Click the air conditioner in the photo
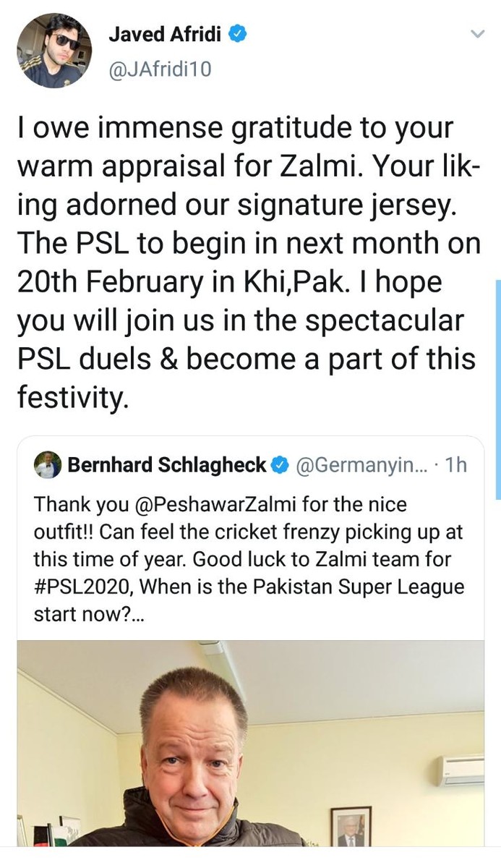The height and width of the screenshot is (868, 501). click(461, 770)
